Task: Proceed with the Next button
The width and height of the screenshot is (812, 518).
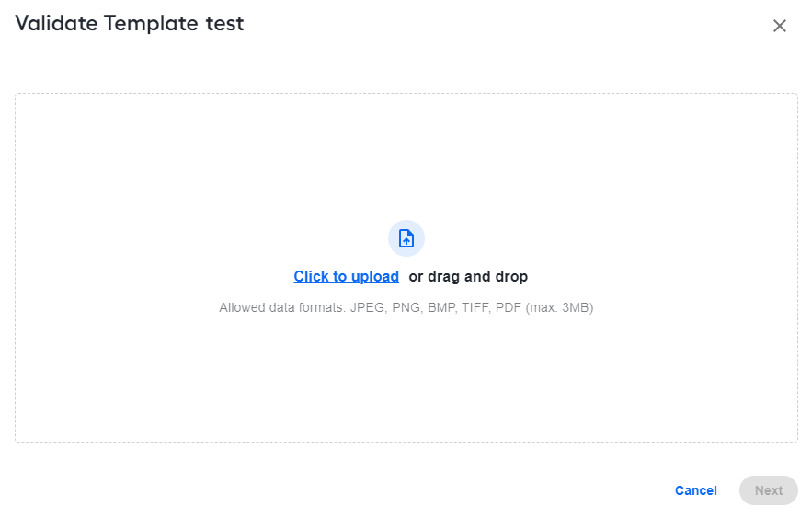Action: click(769, 490)
